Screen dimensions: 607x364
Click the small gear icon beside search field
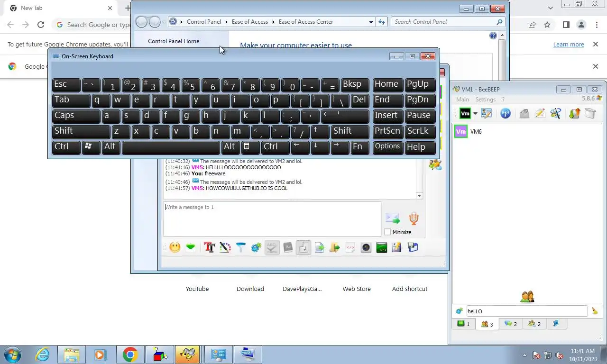point(459,311)
